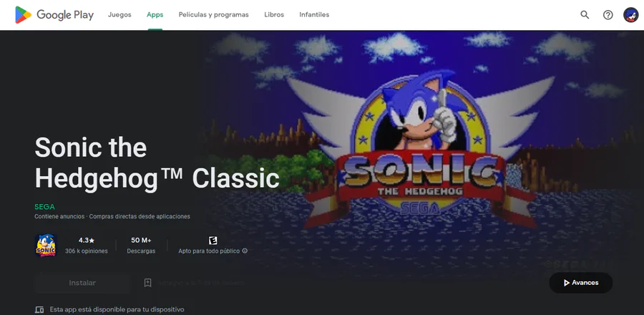Click the E content rating icon
This screenshot has height=315, width=644.
point(213,241)
